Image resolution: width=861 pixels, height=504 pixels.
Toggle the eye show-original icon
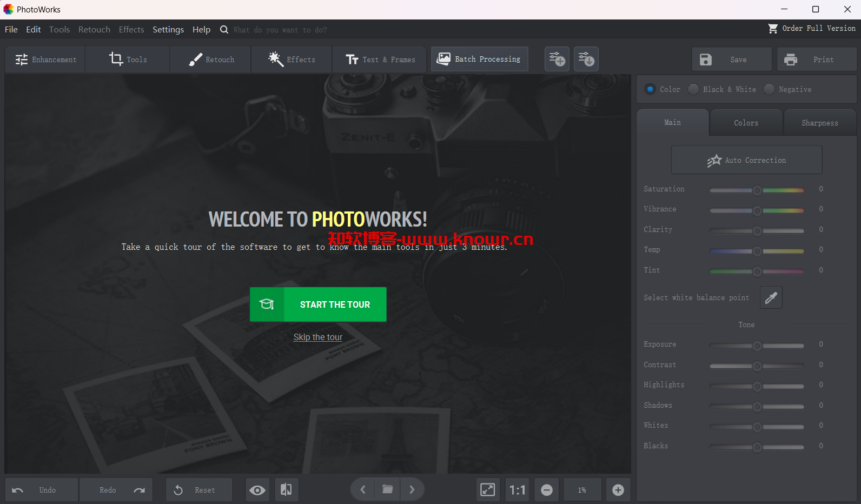[x=257, y=490]
